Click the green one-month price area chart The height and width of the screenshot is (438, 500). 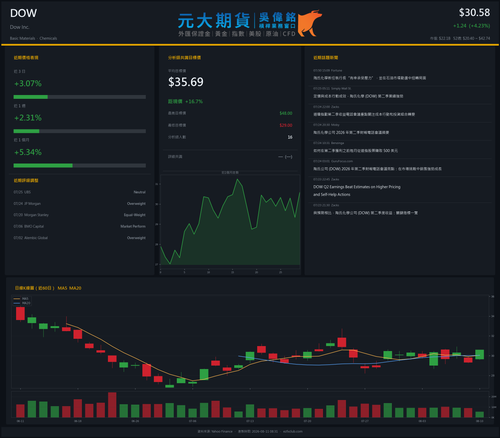click(230, 223)
